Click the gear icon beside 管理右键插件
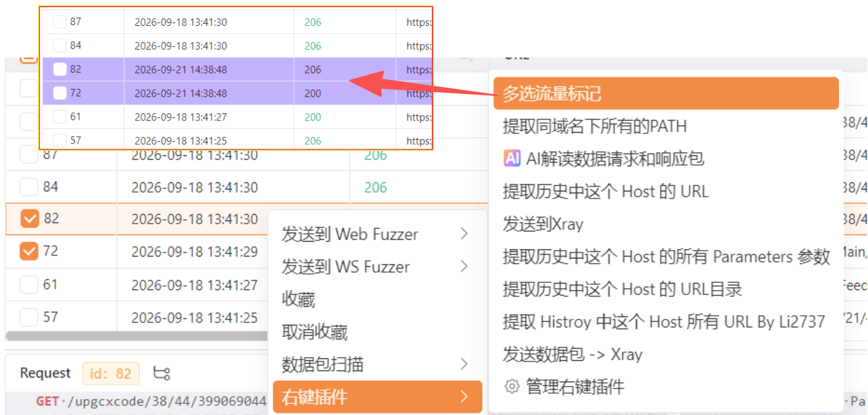This screenshot has height=415, width=868. [x=512, y=387]
